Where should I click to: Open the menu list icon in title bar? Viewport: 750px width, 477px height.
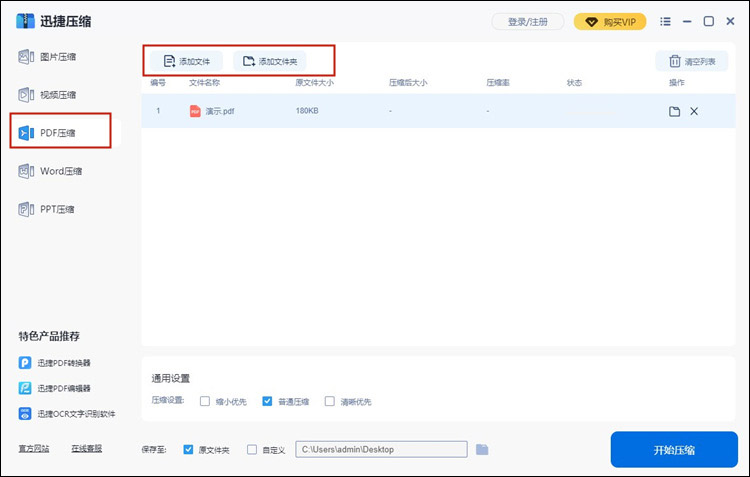[665, 22]
